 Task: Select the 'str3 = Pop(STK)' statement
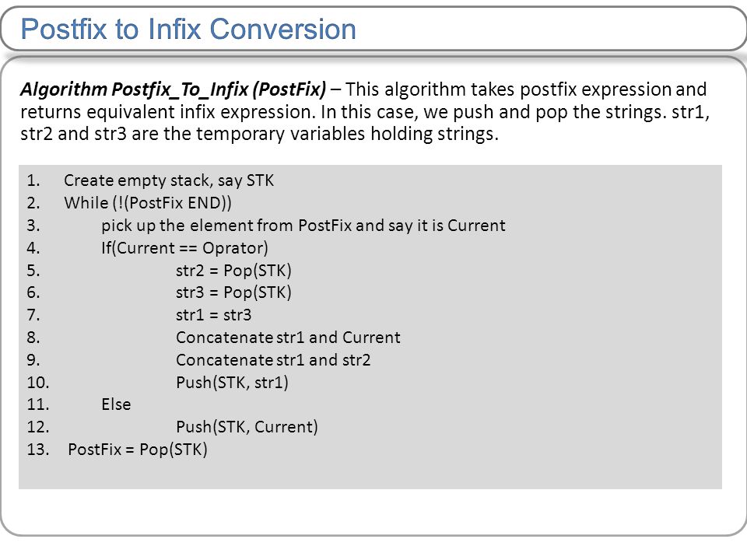point(233,292)
